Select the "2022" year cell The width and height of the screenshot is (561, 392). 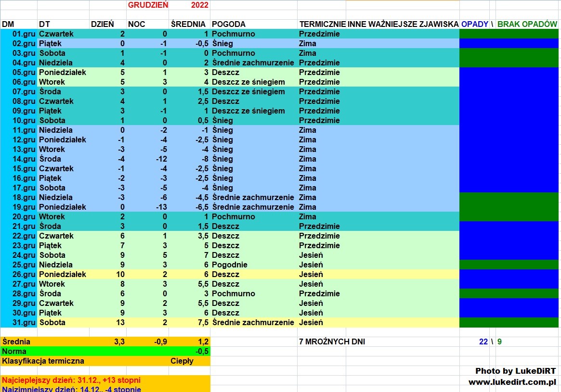pyautogui.click(x=199, y=5)
